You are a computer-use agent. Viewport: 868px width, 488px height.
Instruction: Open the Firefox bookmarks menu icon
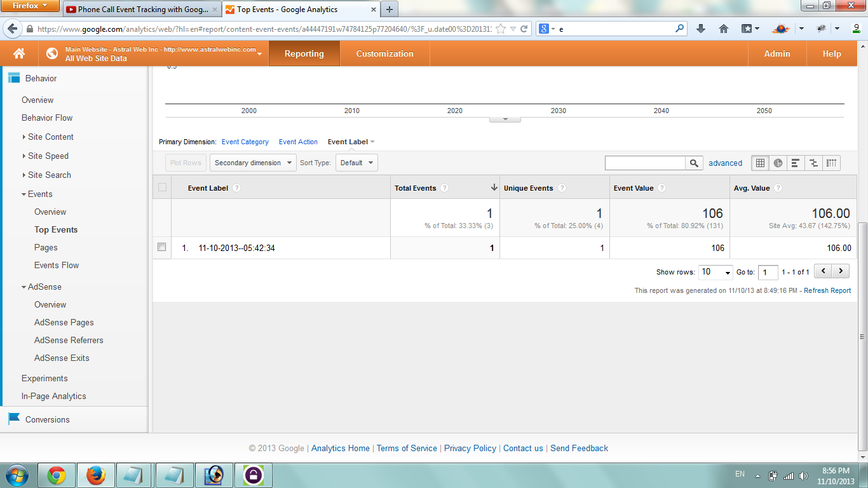click(x=750, y=29)
